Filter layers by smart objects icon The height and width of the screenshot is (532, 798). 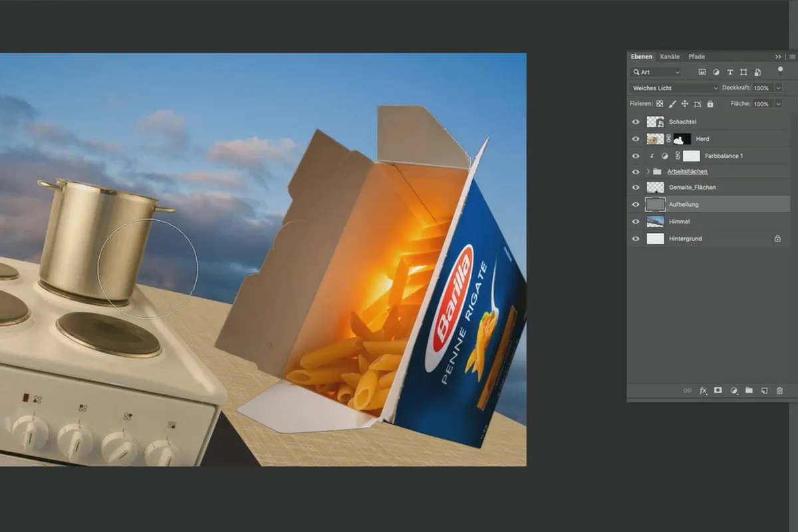pyautogui.click(x=757, y=72)
